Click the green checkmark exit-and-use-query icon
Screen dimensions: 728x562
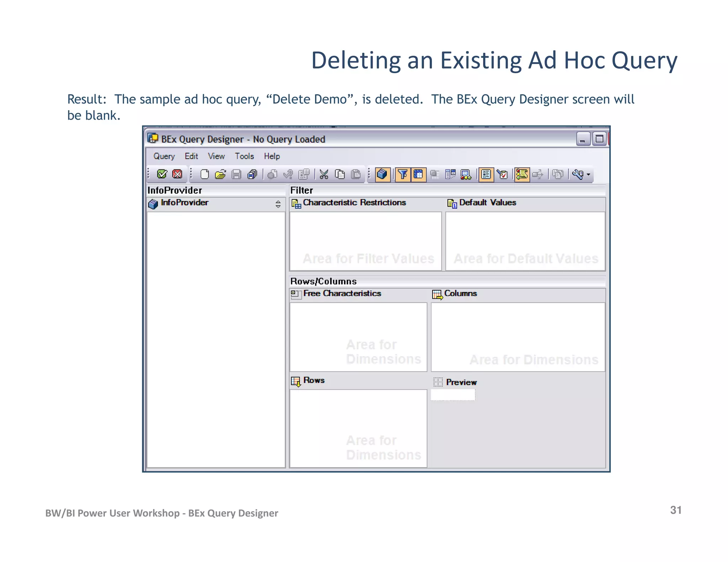click(162, 174)
